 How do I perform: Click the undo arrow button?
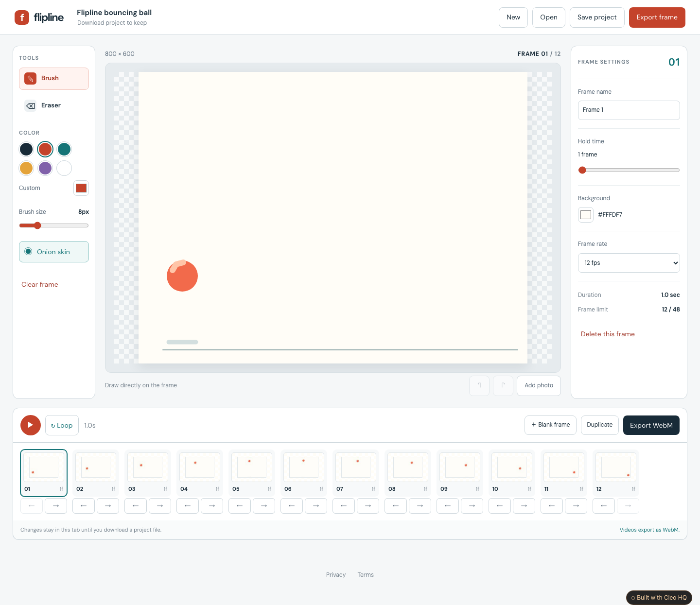479,386
